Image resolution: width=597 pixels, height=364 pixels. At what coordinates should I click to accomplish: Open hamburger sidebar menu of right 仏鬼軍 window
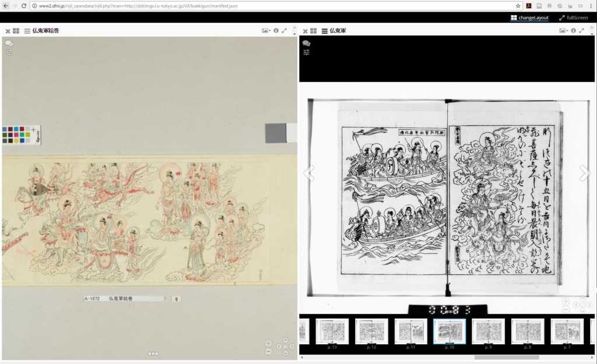pos(324,31)
